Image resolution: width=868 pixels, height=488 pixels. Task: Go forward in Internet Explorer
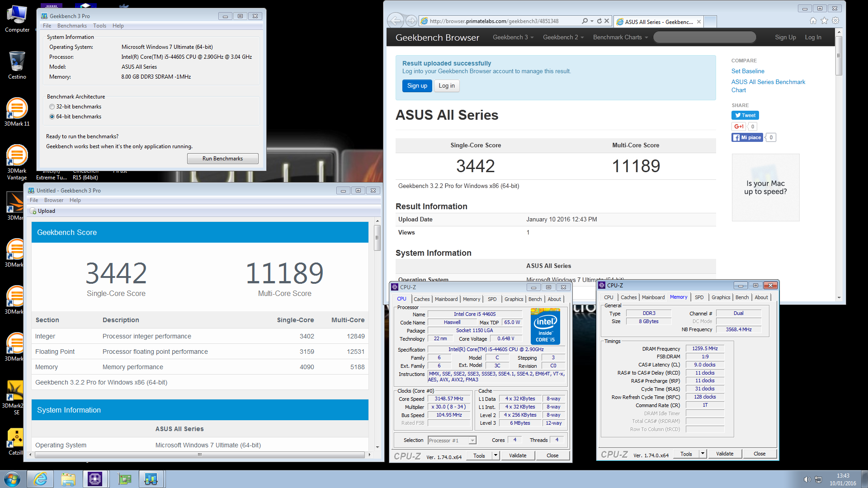point(411,21)
